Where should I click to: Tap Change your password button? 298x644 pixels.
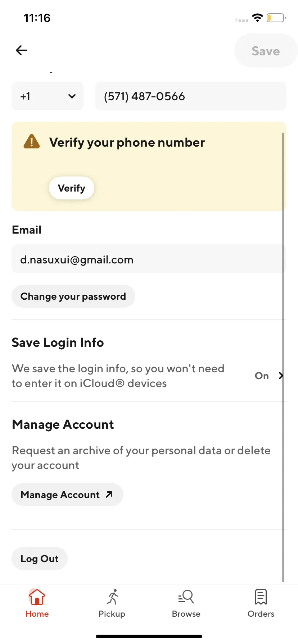click(x=73, y=296)
